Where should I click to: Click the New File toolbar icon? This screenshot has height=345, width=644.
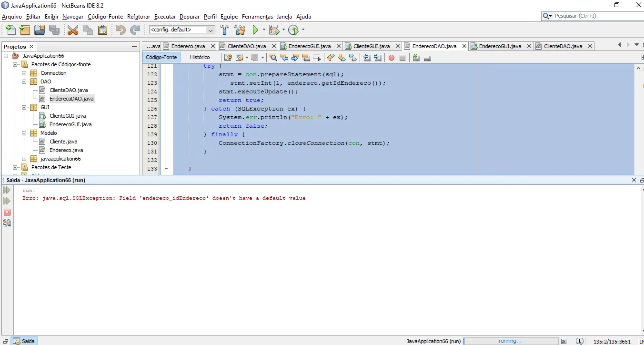(10, 30)
